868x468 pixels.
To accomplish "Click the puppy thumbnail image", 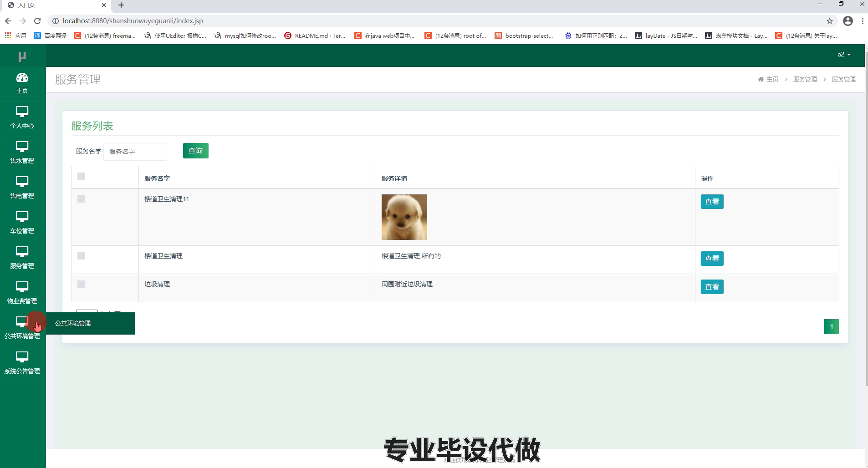I will (x=404, y=217).
